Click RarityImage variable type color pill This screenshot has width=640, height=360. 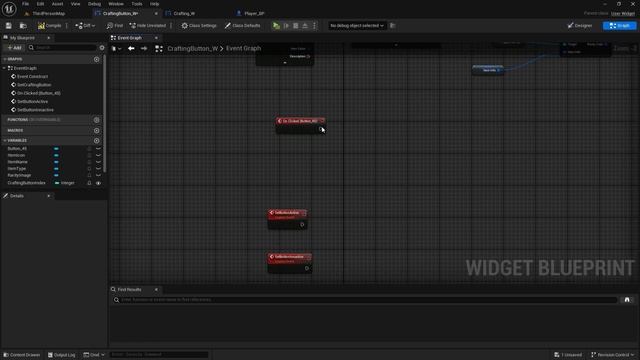coord(56,175)
